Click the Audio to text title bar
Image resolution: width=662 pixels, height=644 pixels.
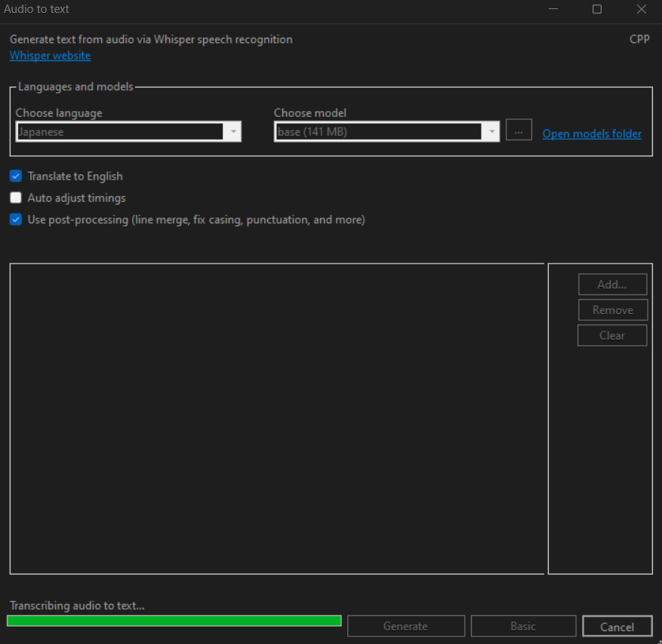point(36,9)
